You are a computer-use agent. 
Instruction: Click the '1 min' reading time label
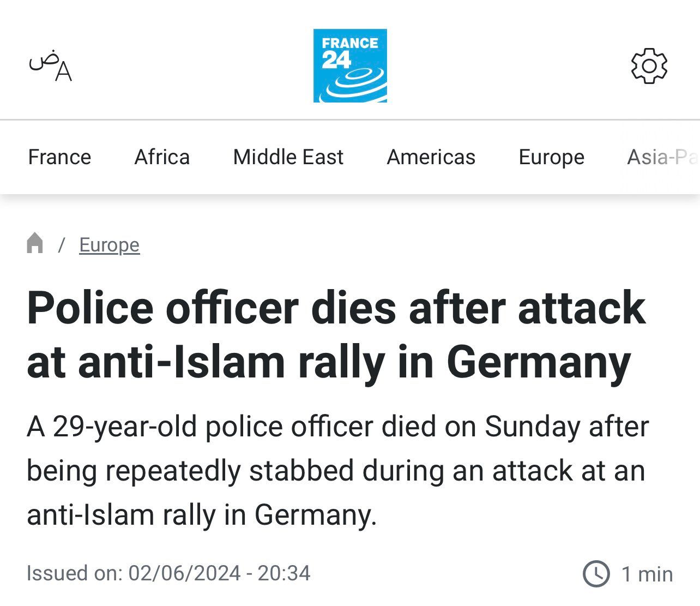647,574
